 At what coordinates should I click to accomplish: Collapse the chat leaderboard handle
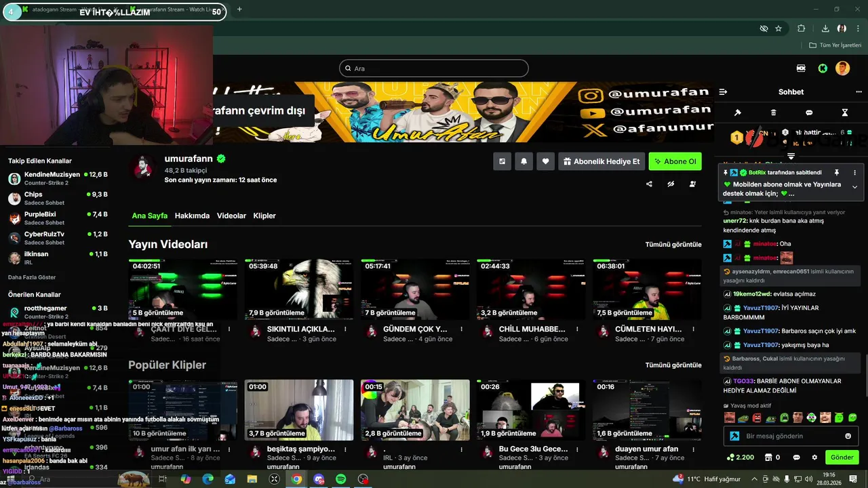(x=791, y=156)
